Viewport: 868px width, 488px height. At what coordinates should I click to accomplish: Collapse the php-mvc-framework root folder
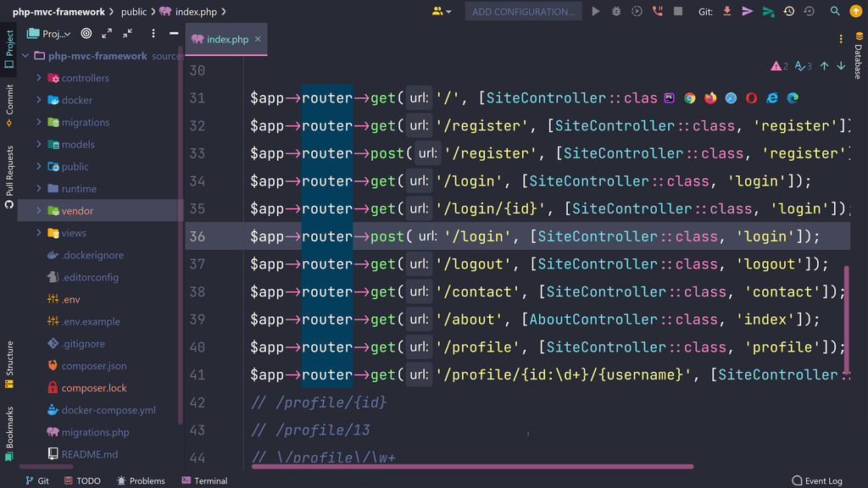[25, 56]
